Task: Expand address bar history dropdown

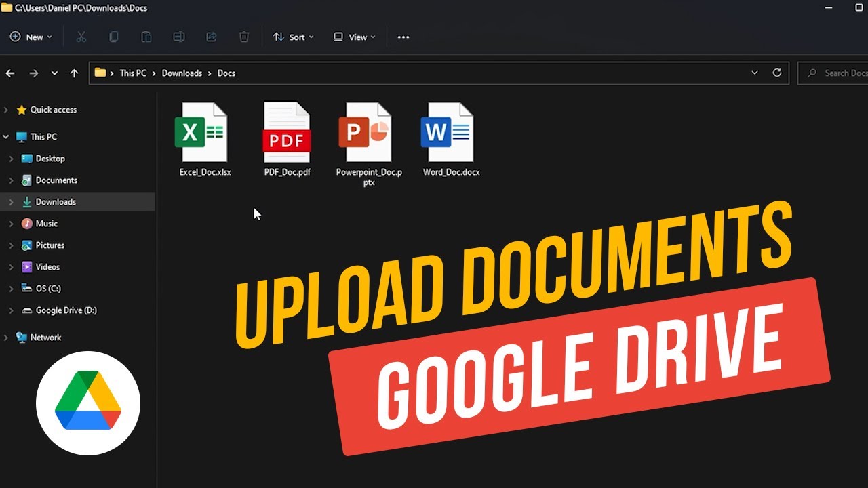Action: [755, 73]
